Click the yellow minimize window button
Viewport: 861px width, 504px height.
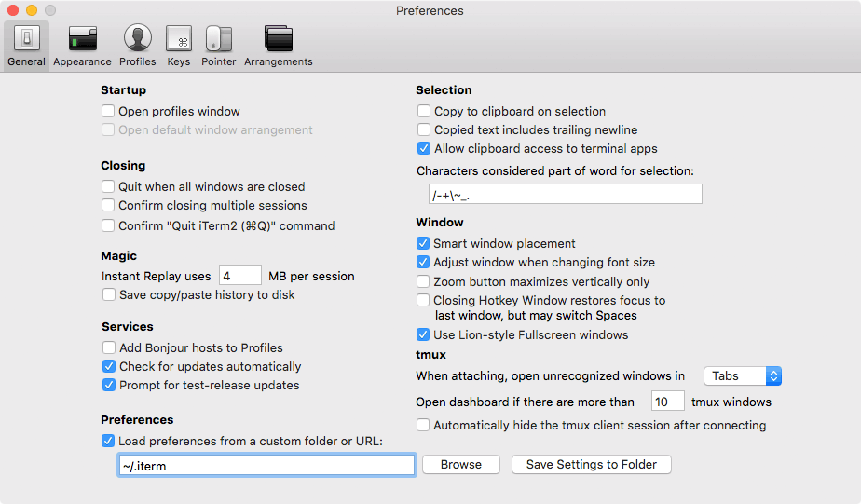(x=32, y=10)
